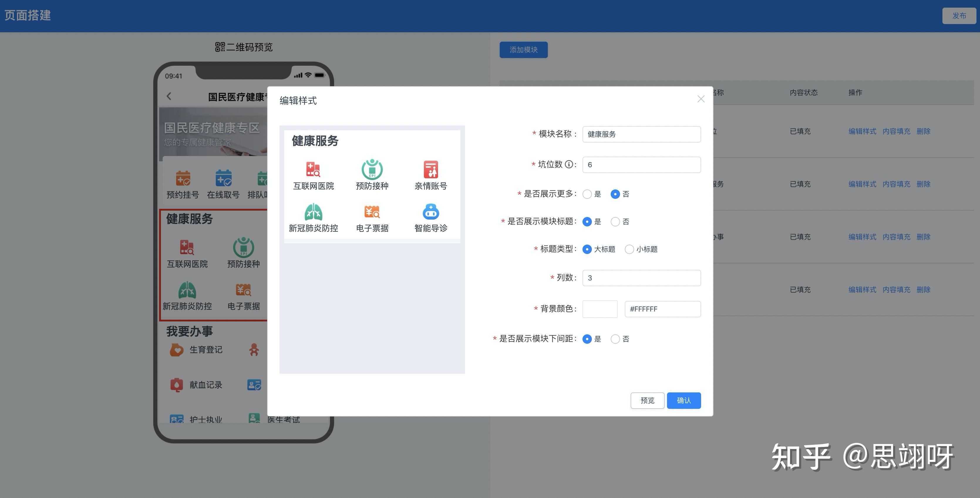The image size is (980, 498).
Task: Open the 二维码预览 QR code preview
Action: [244, 47]
